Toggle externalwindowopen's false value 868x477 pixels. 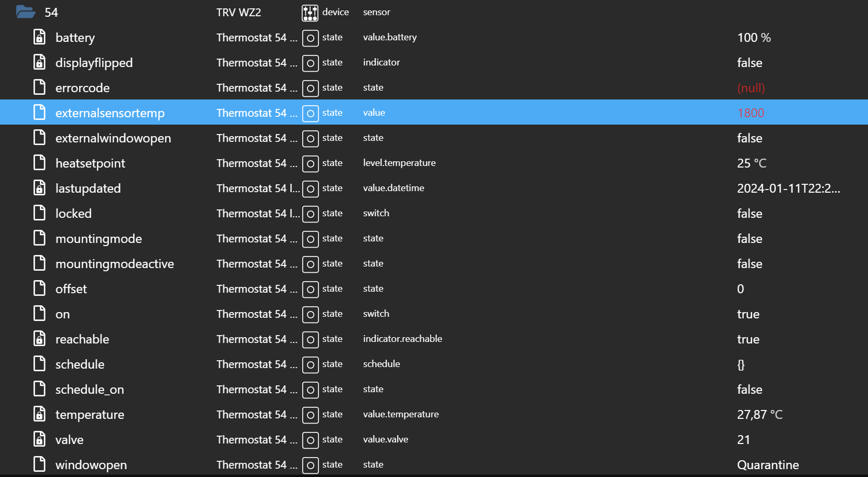[x=749, y=138]
